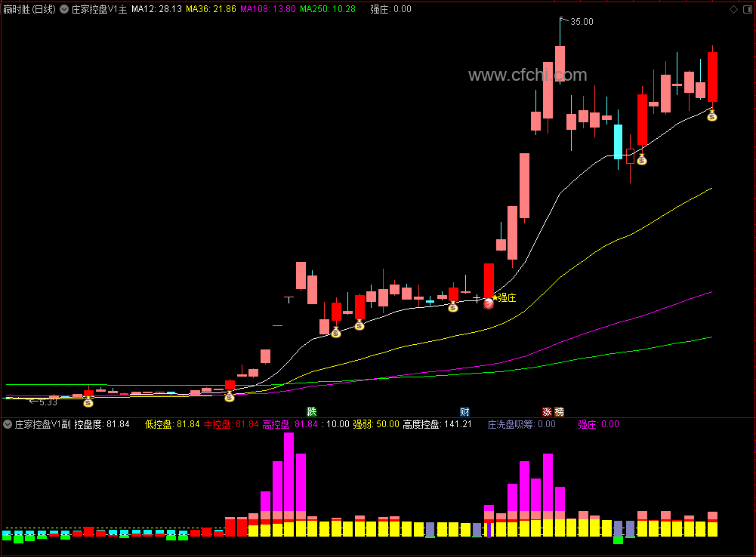Viewport: 756px width, 557px height.
Task: Click the red 中控盘: 81.84 value
Action: pyautogui.click(x=231, y=424)
